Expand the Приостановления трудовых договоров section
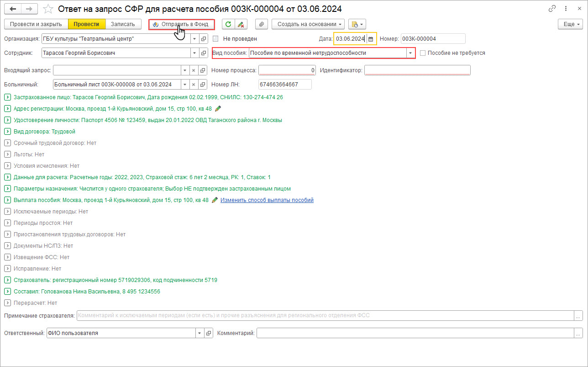 [x=7, y=234]
